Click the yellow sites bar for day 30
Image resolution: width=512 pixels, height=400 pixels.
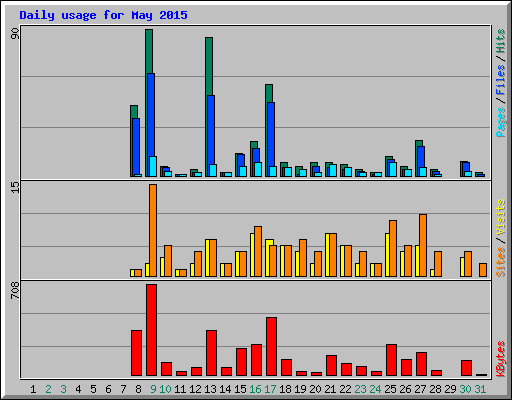tap(462, 267)
